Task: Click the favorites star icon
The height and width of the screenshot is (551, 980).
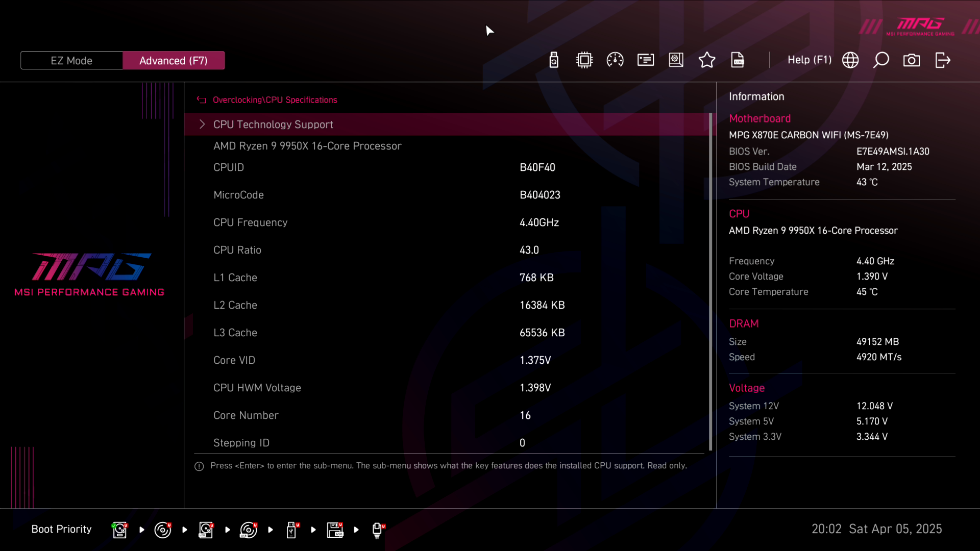Action: (x=707, y=60)
